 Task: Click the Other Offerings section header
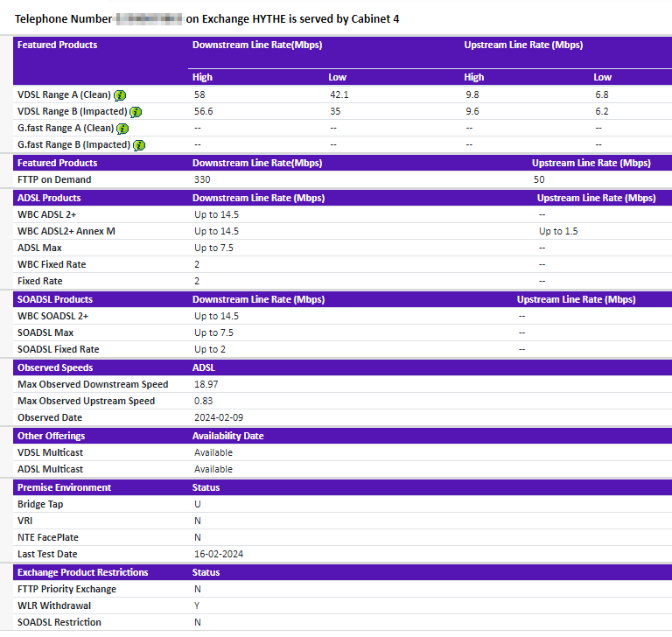(51, 436)
